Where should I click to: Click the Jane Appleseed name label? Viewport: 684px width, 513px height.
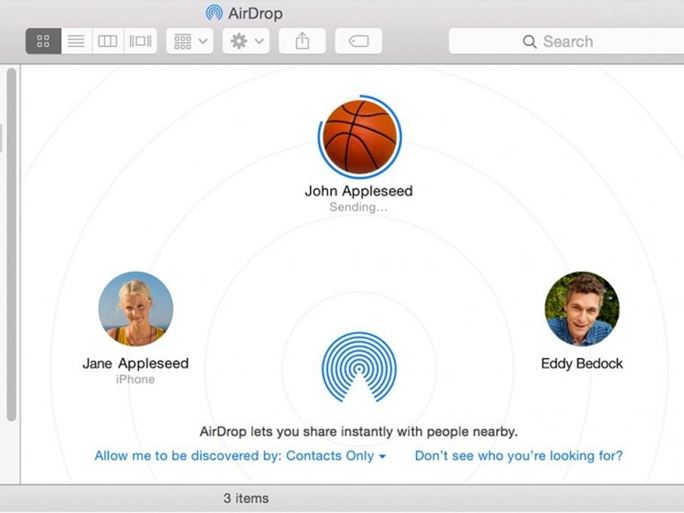click(x=136, y=363)
